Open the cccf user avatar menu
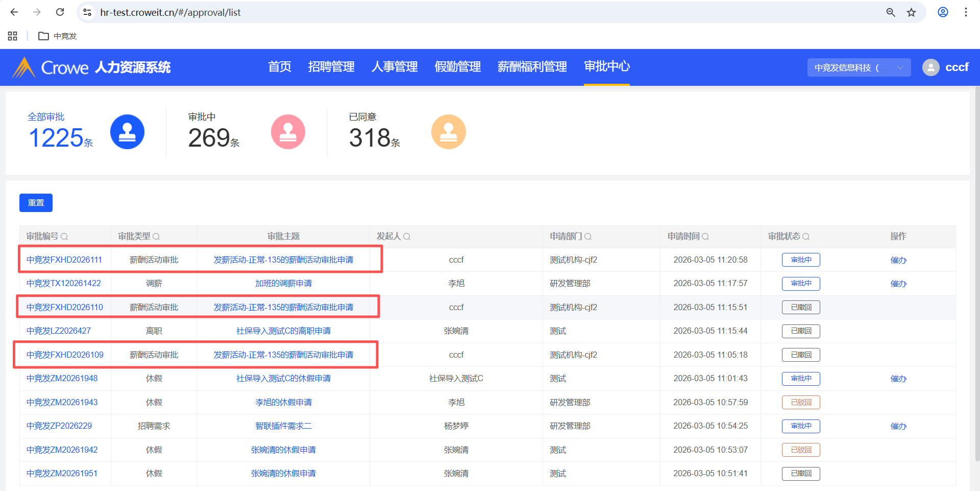 point(930,67)
